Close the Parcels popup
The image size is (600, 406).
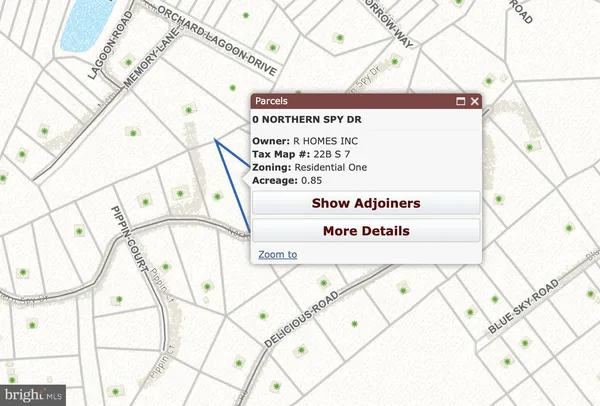point(476,102)
